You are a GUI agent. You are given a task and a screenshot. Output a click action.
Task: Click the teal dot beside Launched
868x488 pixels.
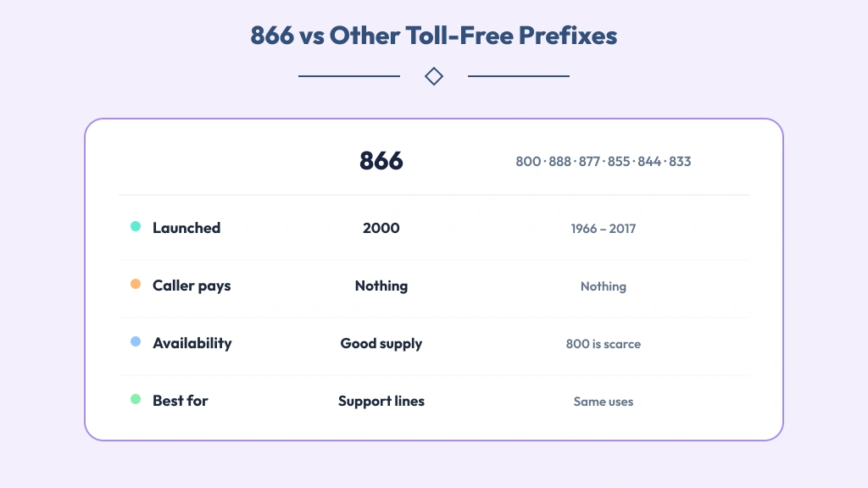(x=136, y=226)
